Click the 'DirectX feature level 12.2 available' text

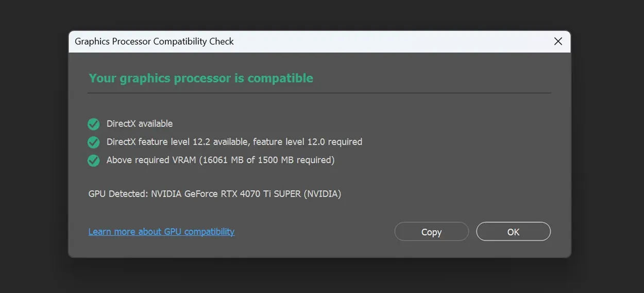coord(178,142)
